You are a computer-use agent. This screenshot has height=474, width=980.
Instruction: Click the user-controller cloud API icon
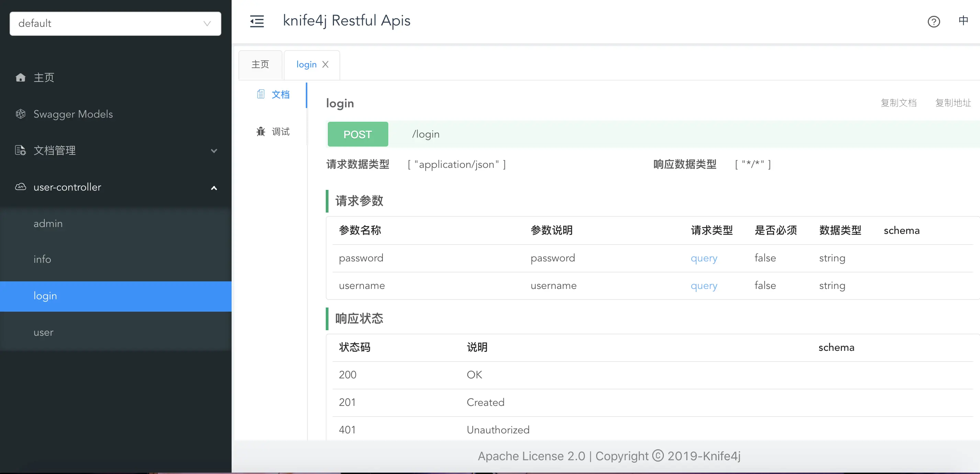click(x=21, y=187)
